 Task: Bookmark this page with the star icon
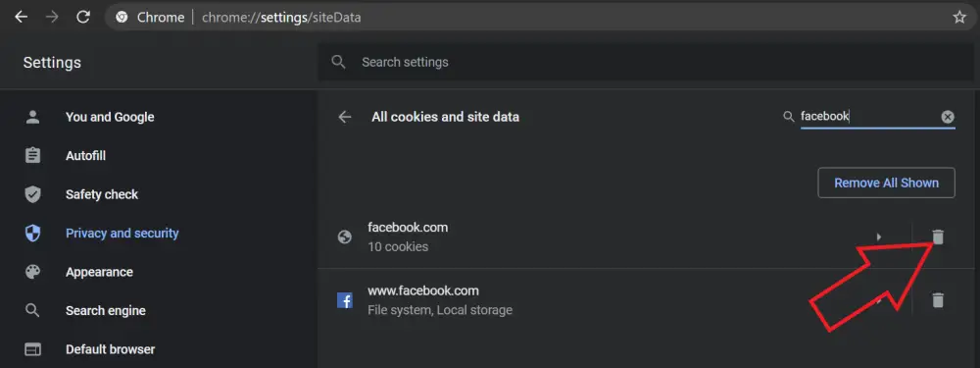pyautogui.click(x=959, y=18)
